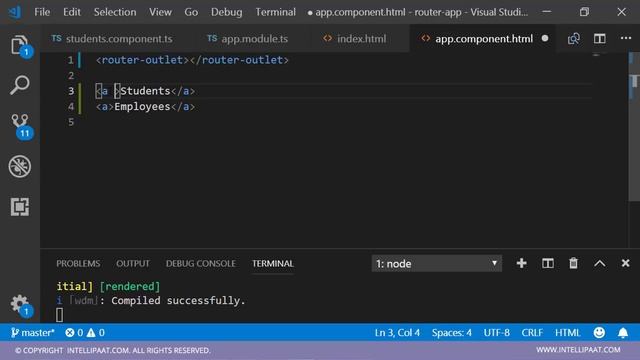The width and height of the screenshot is (640, 360).
Task: Select the TERMINAL panel tab
Action: (273, 264)
